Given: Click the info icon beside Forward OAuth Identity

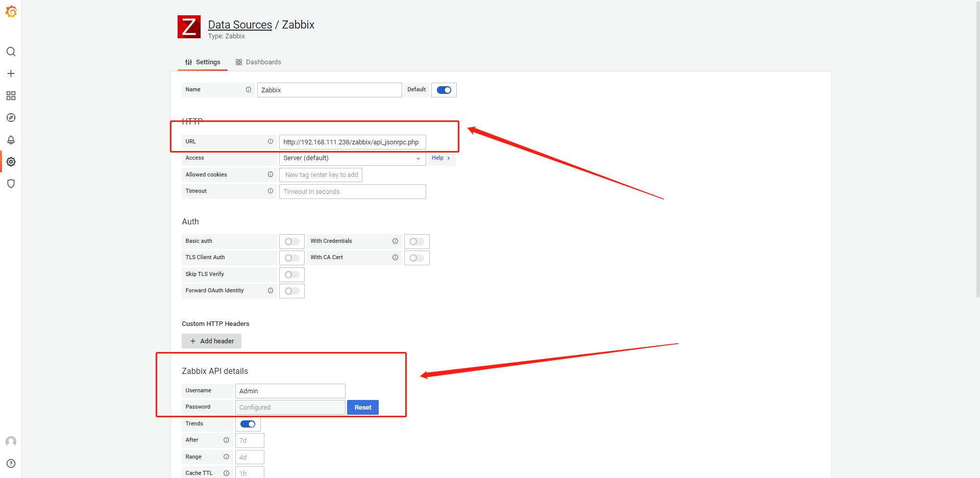Looking at the screenshot, I should [x=271, y=291].
